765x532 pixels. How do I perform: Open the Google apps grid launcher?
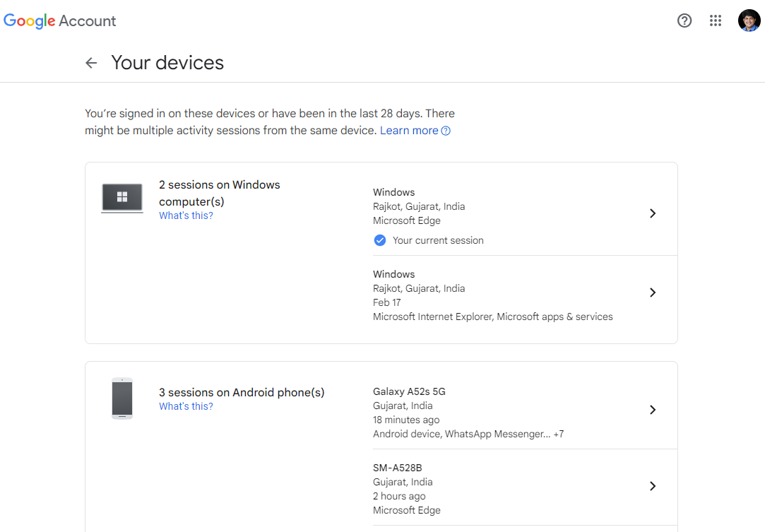pyautogui.click(x=716, y=20)
